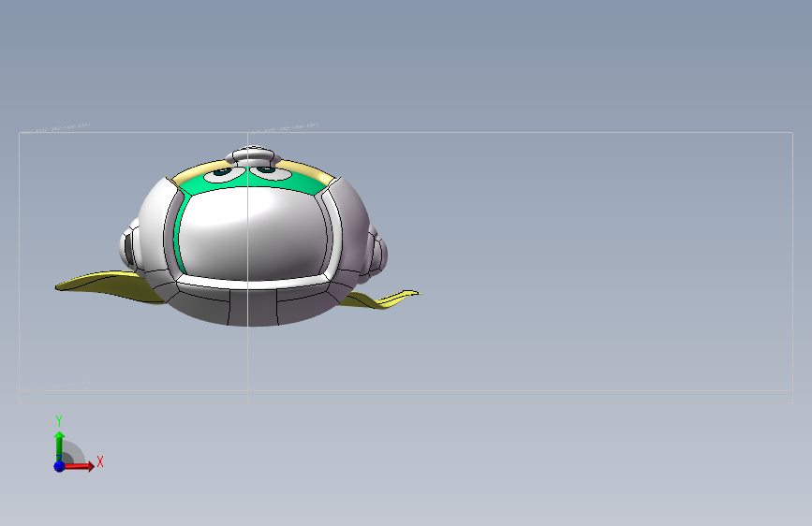Viewport: 812px width, 526px height.
Task: Click the red X axis arrow of the triad
Action: [79, 466]
